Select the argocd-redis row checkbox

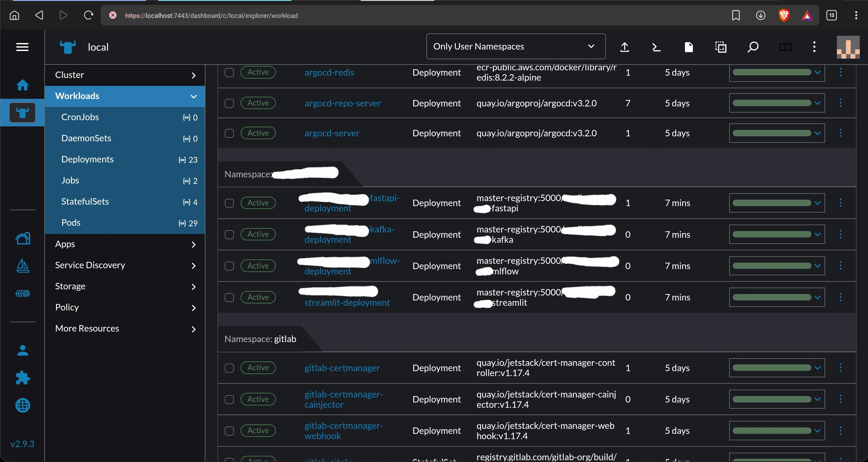pos(229,73)
